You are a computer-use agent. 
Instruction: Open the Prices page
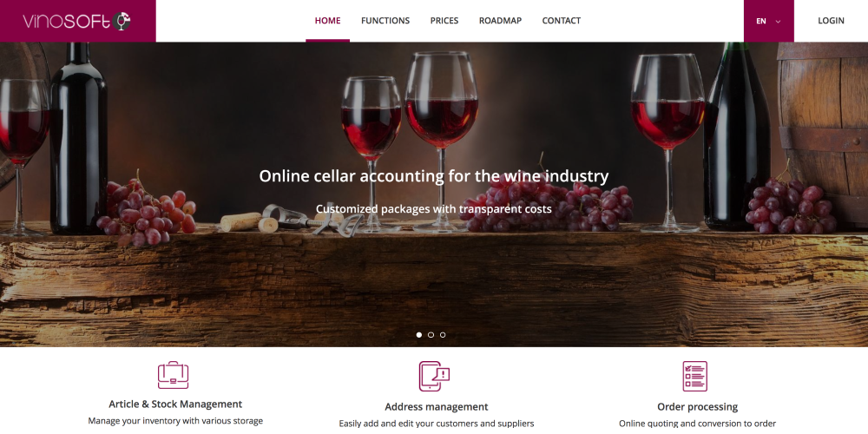pyautogui.click(x=444, y=21)
